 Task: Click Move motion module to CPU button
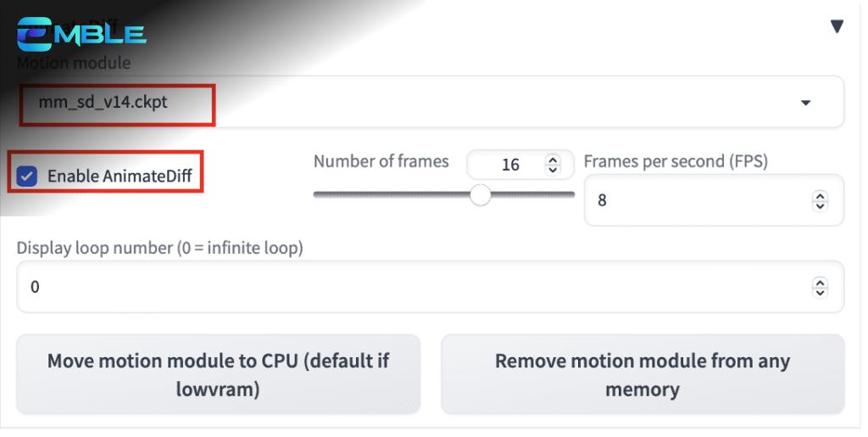click(x=218, y=374)
